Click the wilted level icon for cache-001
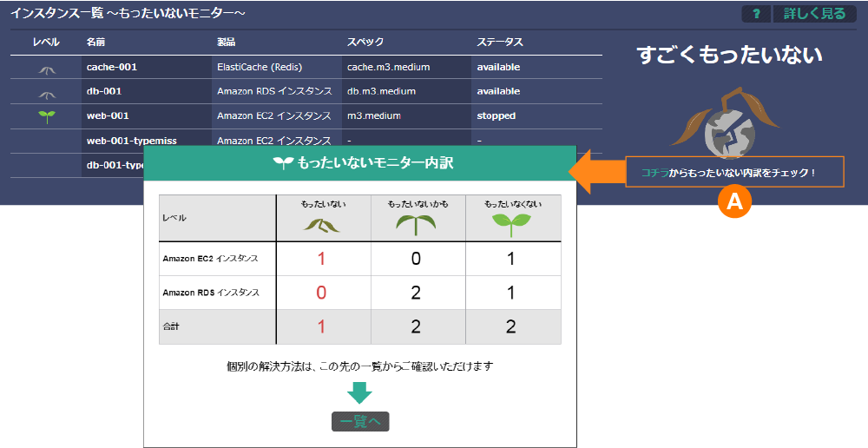Viewport: 868px width, 448px height. [47, 69]
